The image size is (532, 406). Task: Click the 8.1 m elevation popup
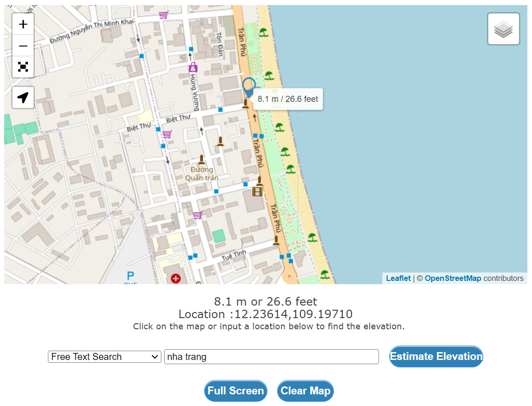(287, 99)
